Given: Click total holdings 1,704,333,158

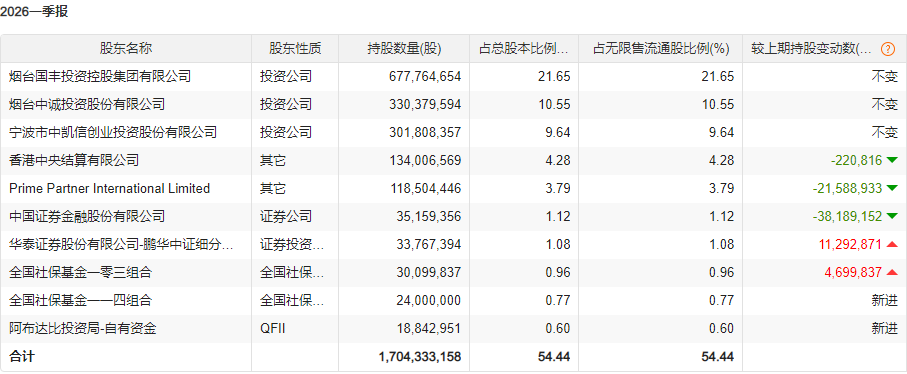Looking at the screenshot, I should tap(420, 357).
